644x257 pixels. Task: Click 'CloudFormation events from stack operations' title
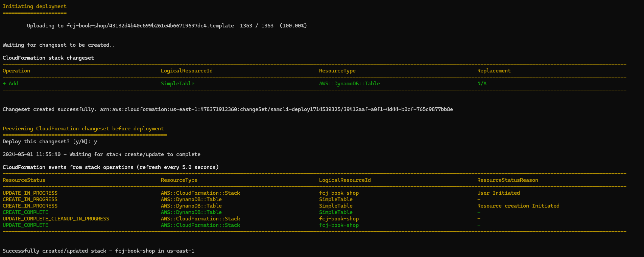pos(111,167)
